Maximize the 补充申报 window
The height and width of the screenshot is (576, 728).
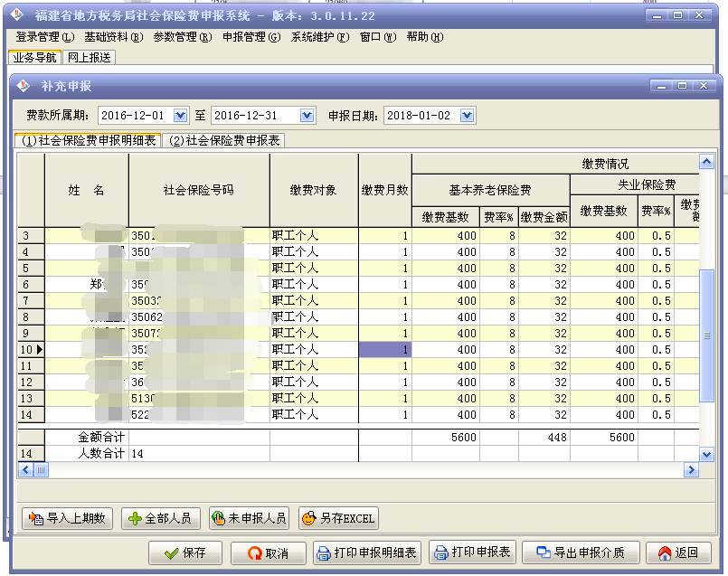(682, 85)
